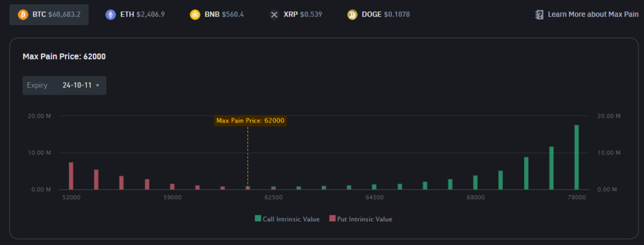Viewport: 644px width, 245px height.
Task: Click the 68000 x-axis label
Action: pos(475,198)
